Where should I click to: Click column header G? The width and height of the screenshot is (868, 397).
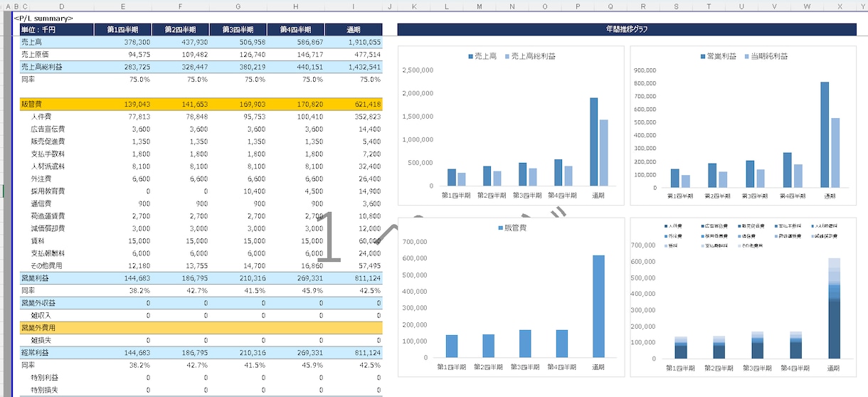click(238, 6)
